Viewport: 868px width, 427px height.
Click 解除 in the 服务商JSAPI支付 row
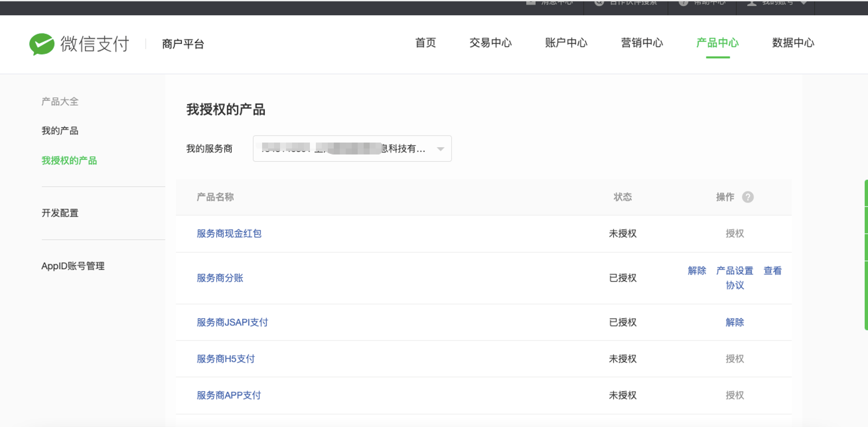(734, 322)
